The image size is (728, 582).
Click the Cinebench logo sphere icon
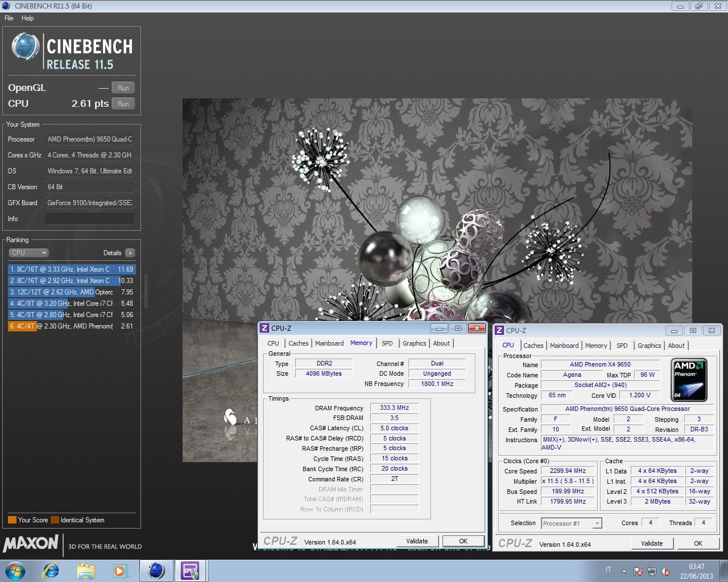click(26, 47)
